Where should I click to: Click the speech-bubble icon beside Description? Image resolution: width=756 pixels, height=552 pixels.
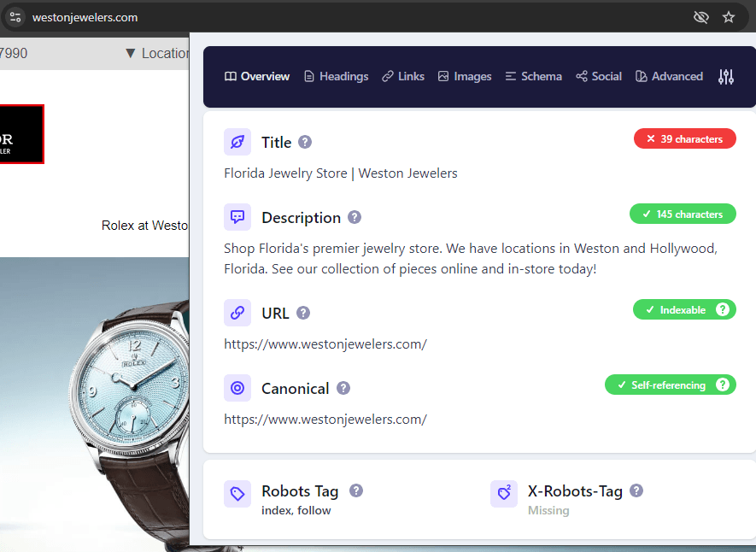[x=237, y=217]
